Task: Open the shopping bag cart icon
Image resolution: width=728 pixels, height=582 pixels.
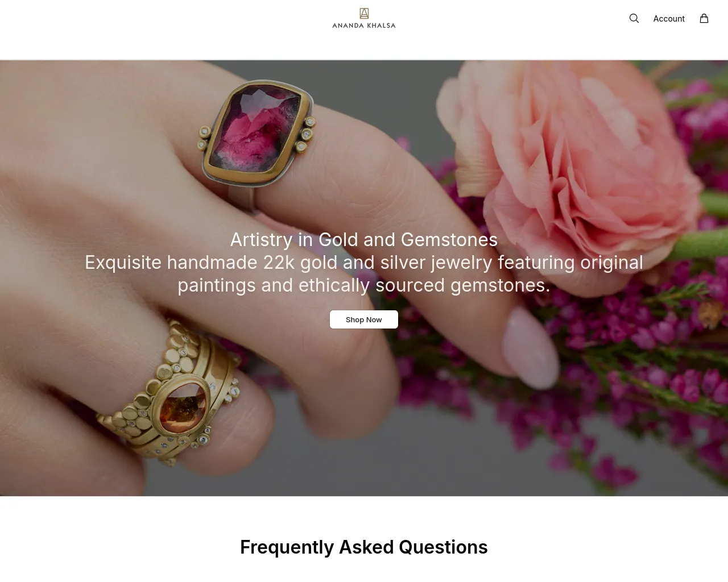Action: coord(704,18)
